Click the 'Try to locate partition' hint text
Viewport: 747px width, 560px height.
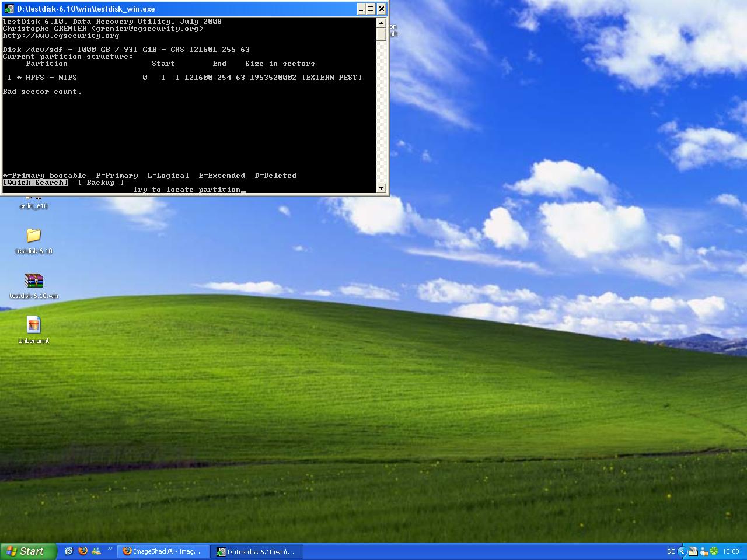point(187,190)
